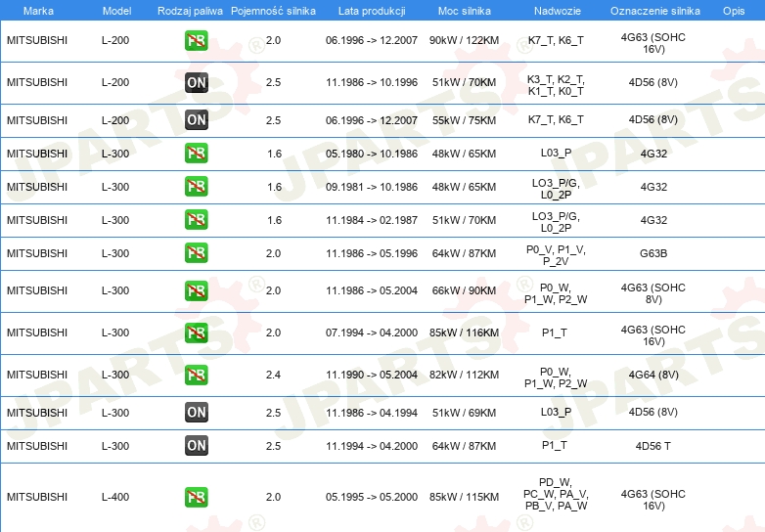This screenshot has height=532, width=765.
Task: Click diesel ON icon for L-300 4D56 T row
Action: tap(197, 445)
